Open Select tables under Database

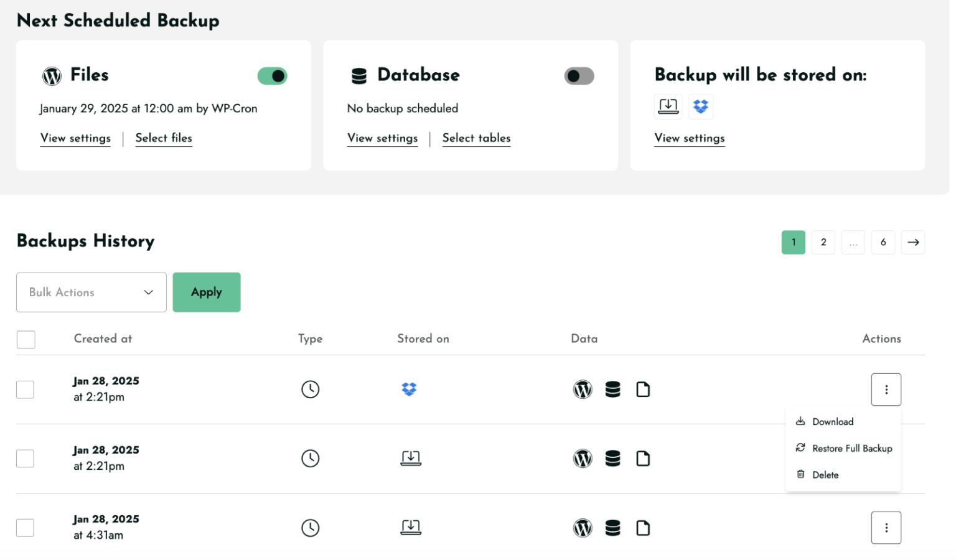coord(476,138)
